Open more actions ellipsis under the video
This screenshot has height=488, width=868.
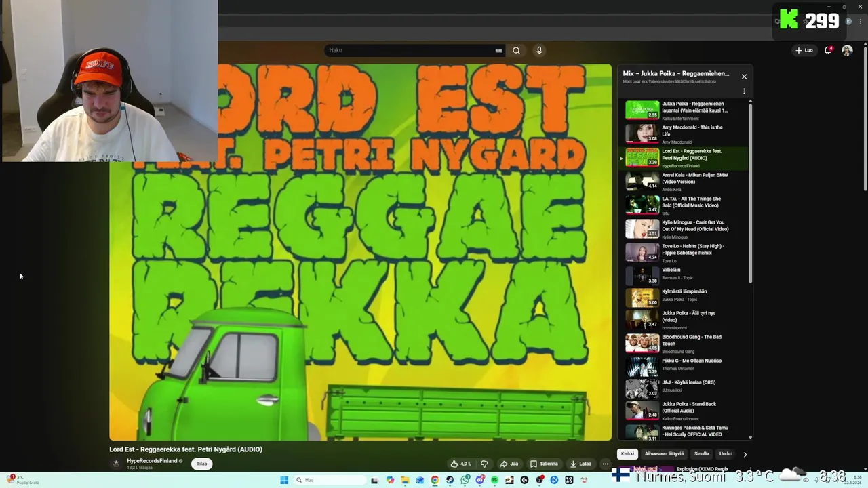click(606, 464)
